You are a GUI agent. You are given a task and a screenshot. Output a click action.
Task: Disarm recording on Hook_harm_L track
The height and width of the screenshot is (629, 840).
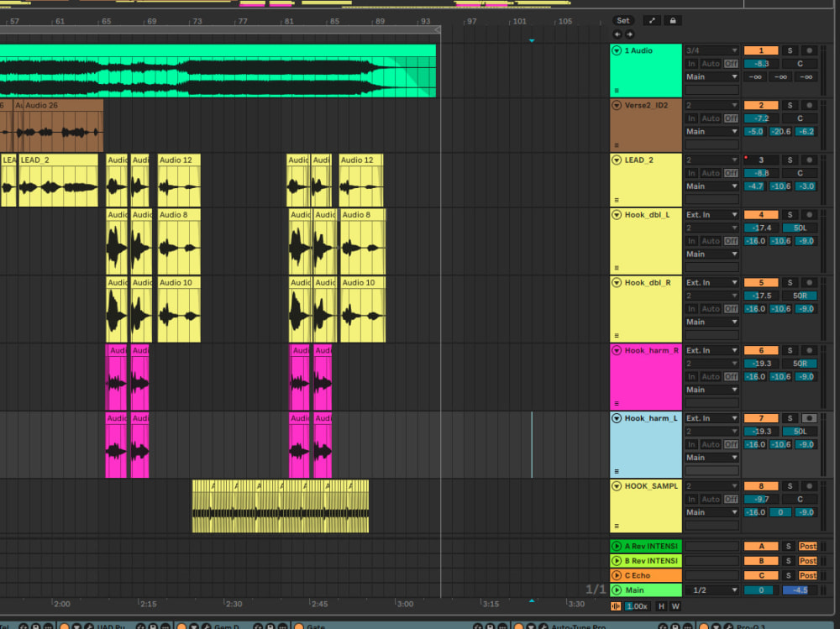809,418
